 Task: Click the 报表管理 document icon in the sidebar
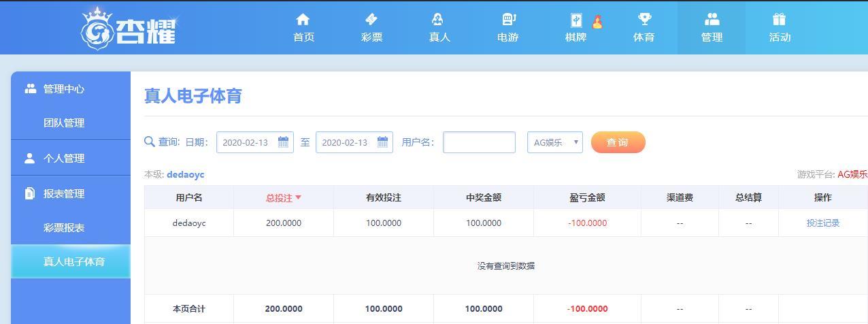[x=29, y=193]
